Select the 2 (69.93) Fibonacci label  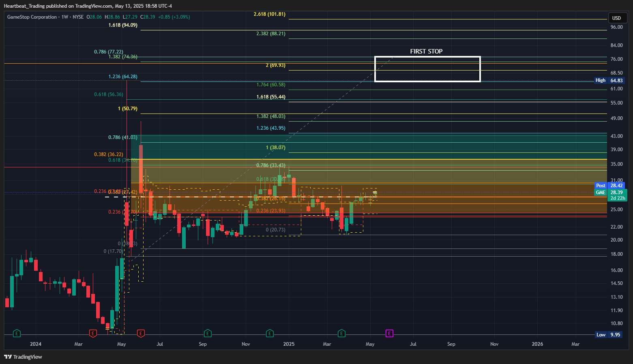(276, 65)
